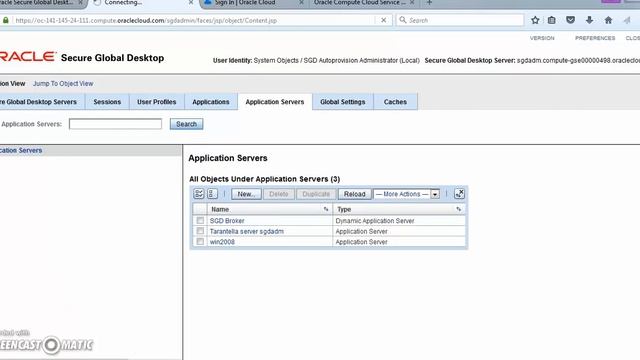The width and height of the screenshot is (640, 360).
Task: Click the Jump To Object View link
Action: click(x=63, y=83)
